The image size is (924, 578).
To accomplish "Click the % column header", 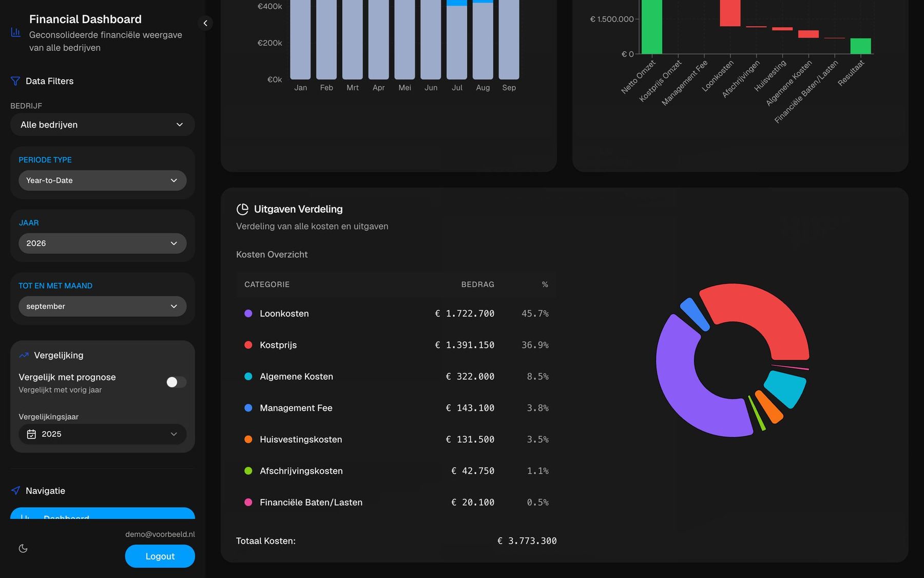I will (545, 285).
